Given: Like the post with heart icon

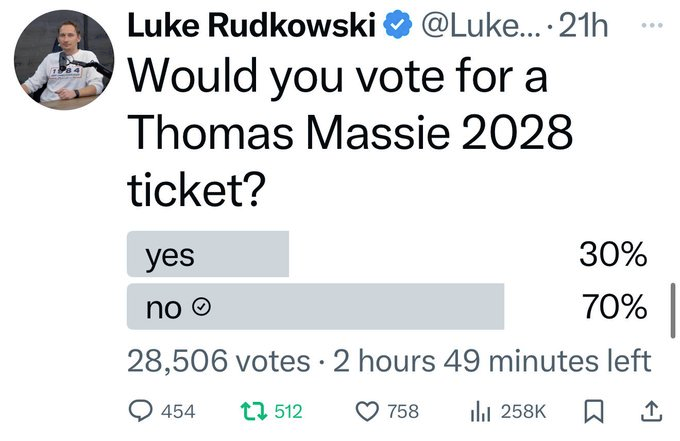Looking at the screenshot, I should 368,410.
